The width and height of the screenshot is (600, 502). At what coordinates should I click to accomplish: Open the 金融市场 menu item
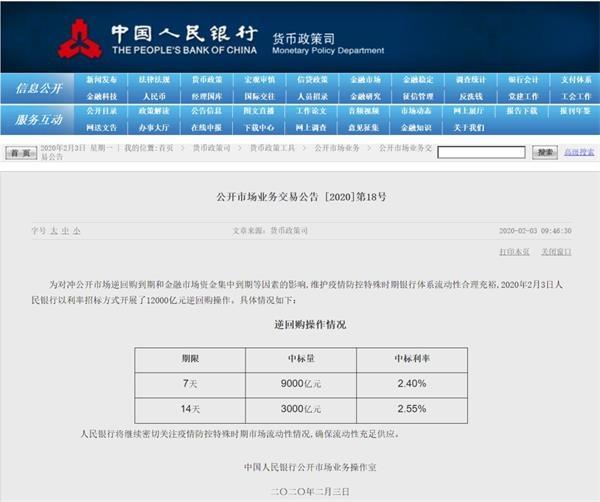coord(365,80)
